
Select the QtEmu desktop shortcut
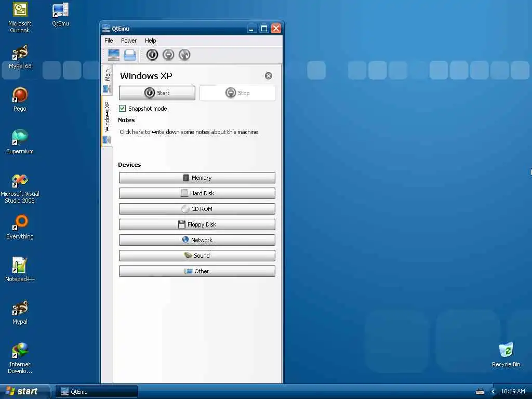click(60, 14)
